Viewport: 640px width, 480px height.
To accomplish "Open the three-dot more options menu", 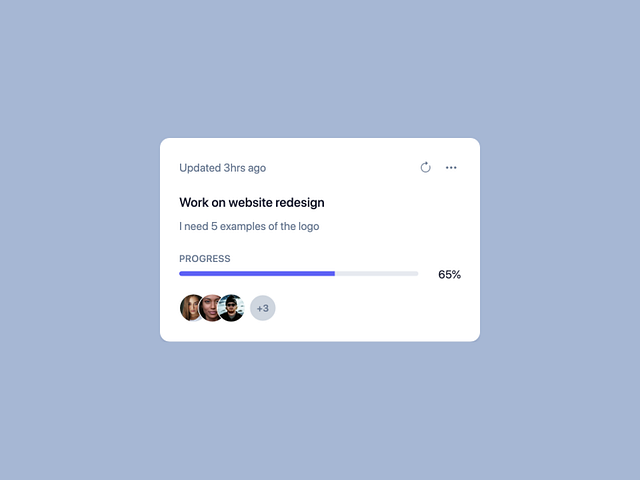I will point(451,168).
